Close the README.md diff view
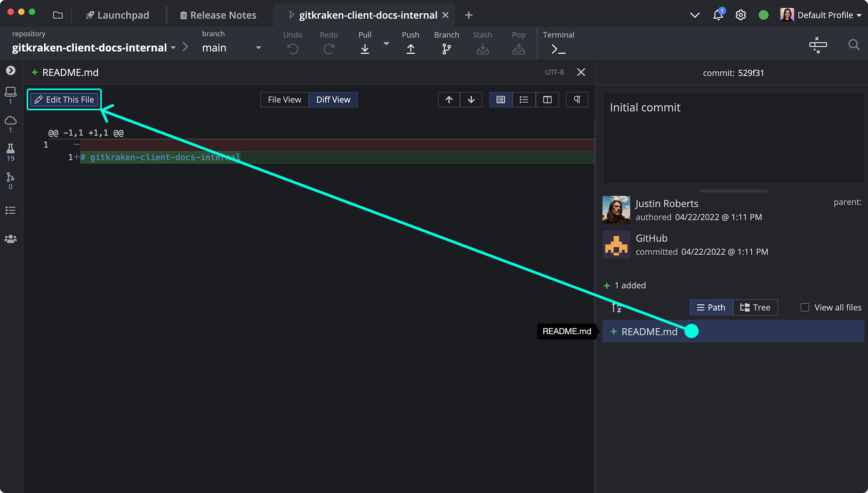This screenshot has width=868, height=493. coord(581,72)
